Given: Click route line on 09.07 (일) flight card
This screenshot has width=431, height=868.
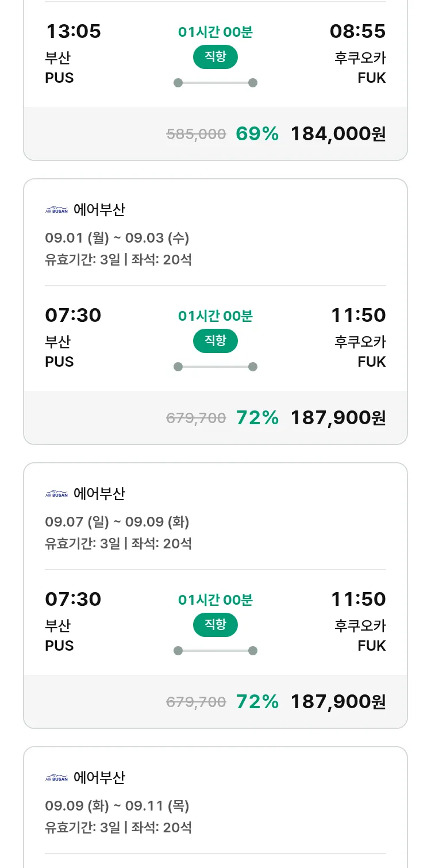Looking at the screenshot, I should tap(215, 651).
